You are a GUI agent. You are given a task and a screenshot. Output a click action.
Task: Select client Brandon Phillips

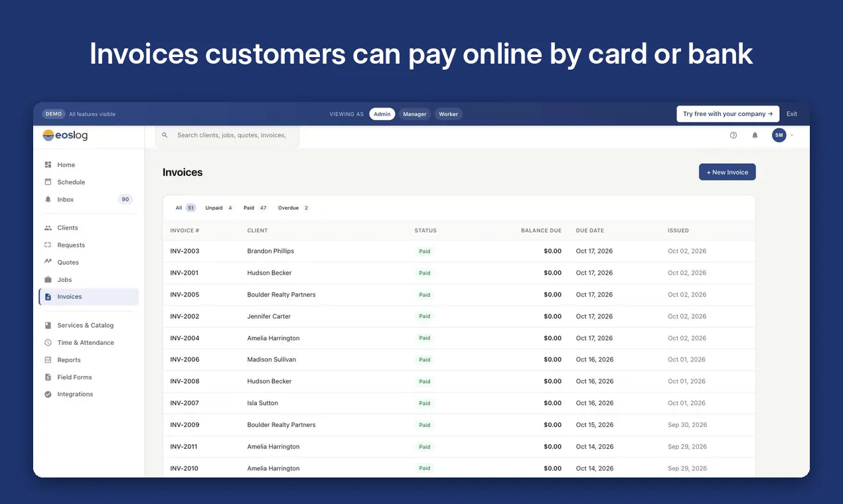[x=271, y=251]
